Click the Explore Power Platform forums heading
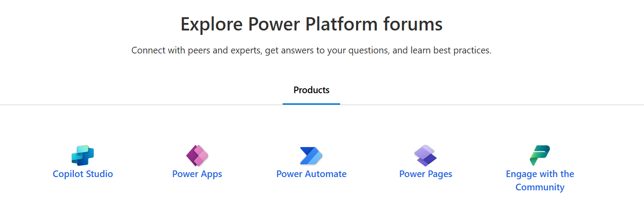The width and height of the screenshot is (644, 223). tap(311, 24)
